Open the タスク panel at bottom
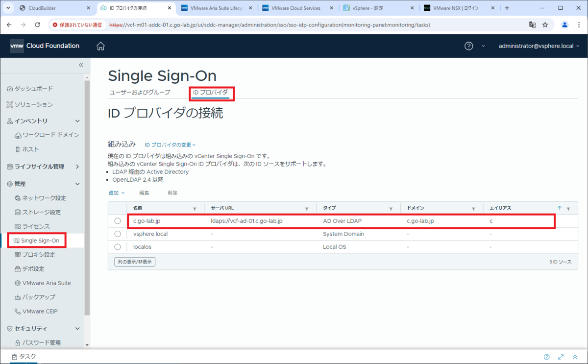Image resolution: width=588 pixels, height=364 pixels. coord(24,357)
